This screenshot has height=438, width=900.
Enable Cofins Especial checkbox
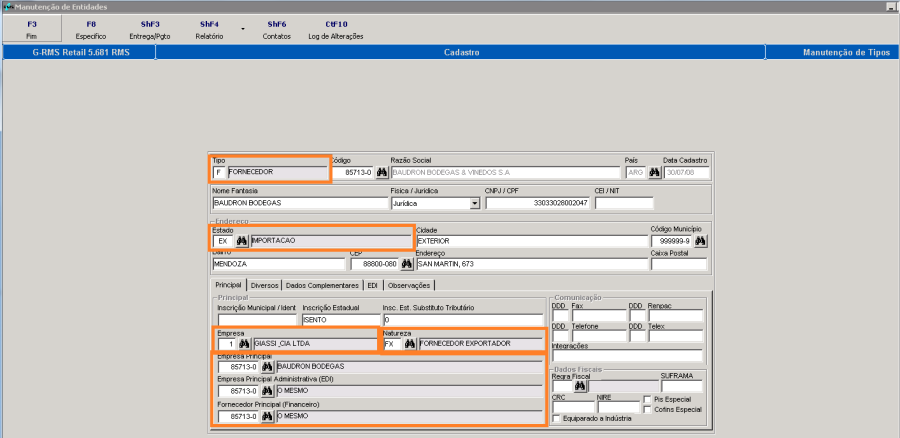647,409
